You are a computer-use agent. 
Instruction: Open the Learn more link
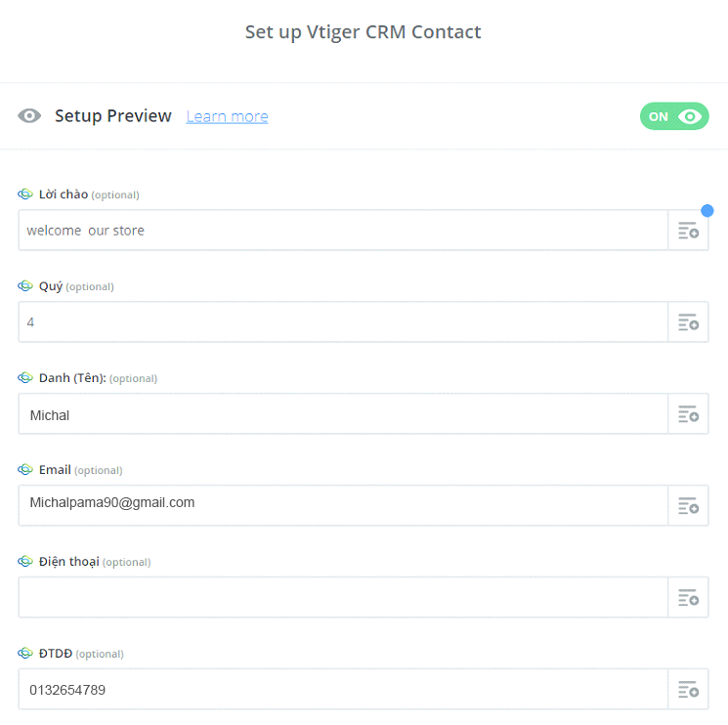click(227, 117)
